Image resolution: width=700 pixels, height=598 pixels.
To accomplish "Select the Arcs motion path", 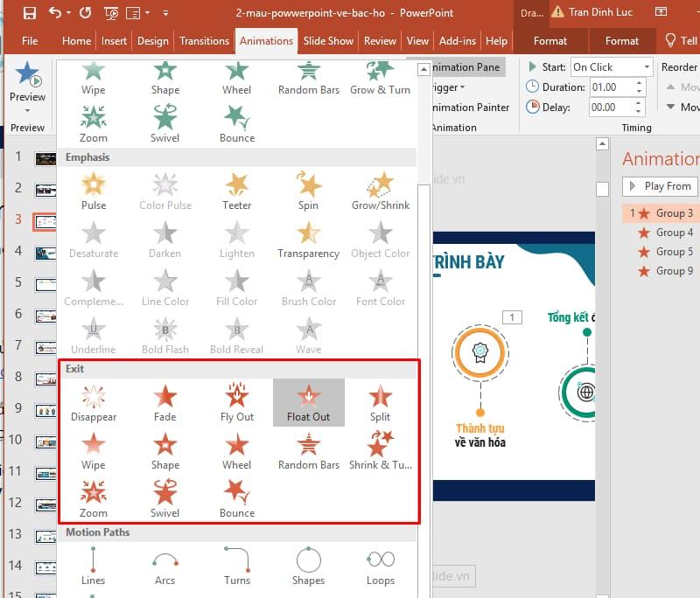I will tap(164, 565).
